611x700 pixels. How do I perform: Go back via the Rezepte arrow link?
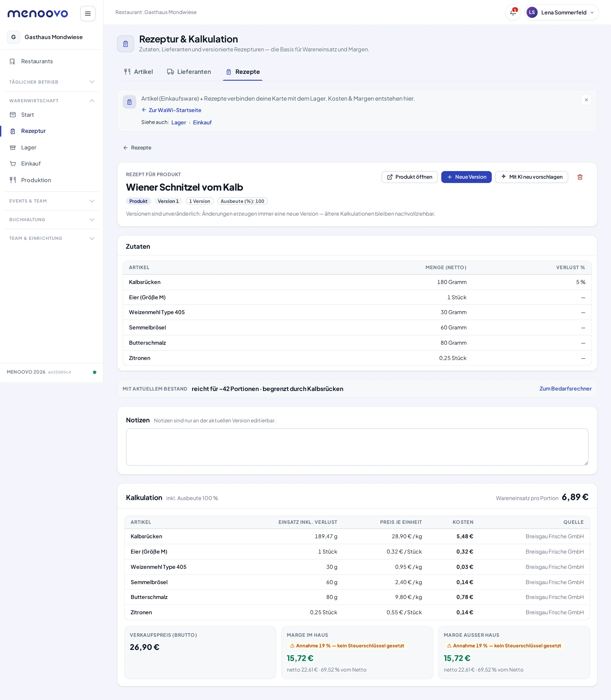tap(137, 148)
